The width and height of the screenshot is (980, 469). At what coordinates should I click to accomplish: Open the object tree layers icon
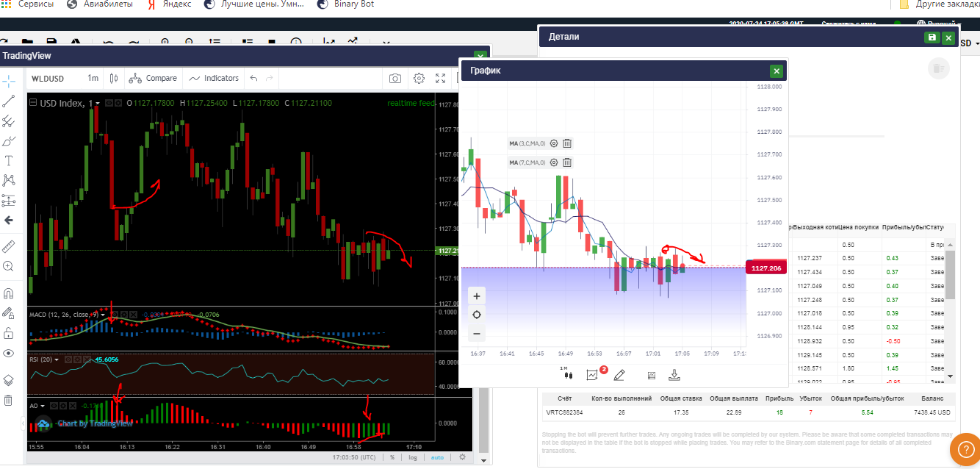[9, 380]
